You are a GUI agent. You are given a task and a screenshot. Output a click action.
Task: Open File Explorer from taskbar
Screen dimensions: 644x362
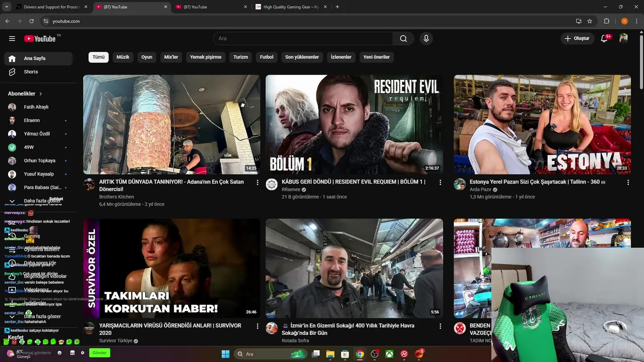pos(330,354)
